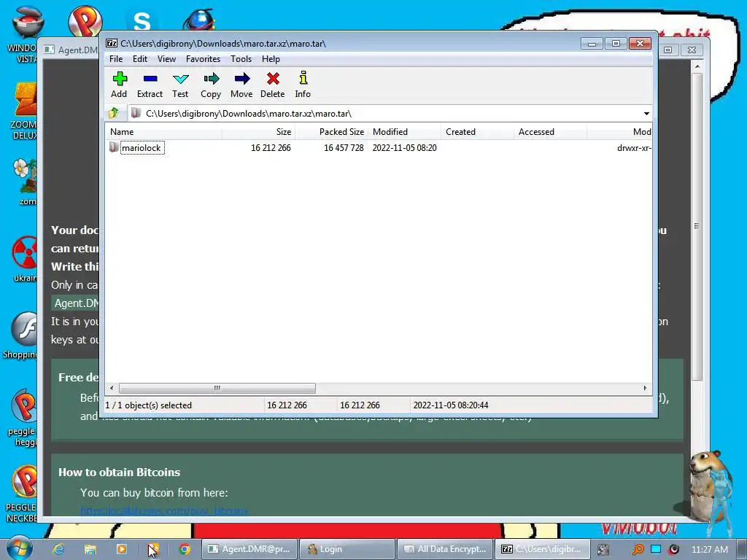The image size is (747, 560).
Task: Open the Tools menu
Action: [x=241, y=59]
